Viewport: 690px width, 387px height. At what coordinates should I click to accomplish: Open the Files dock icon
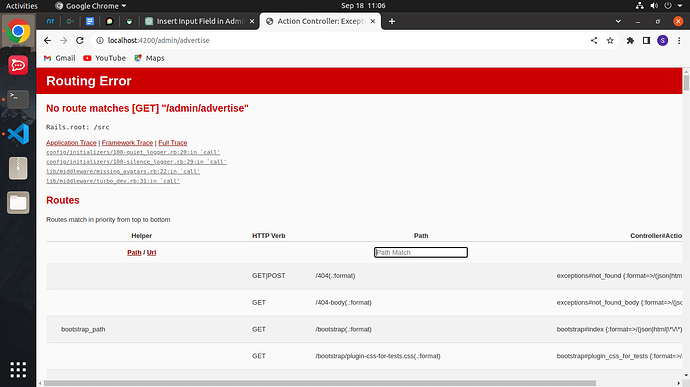tap(18, 203)
